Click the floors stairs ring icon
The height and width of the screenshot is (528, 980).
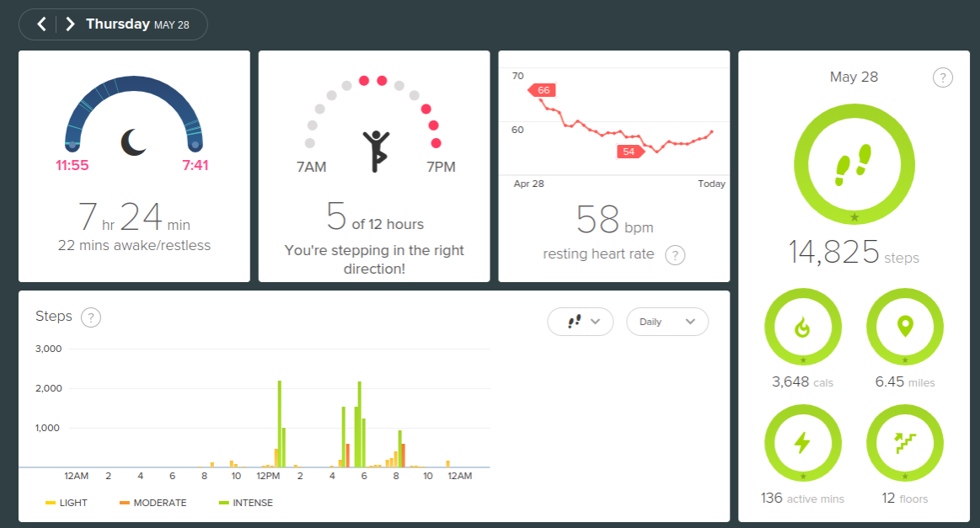click(x=904, y=443)
